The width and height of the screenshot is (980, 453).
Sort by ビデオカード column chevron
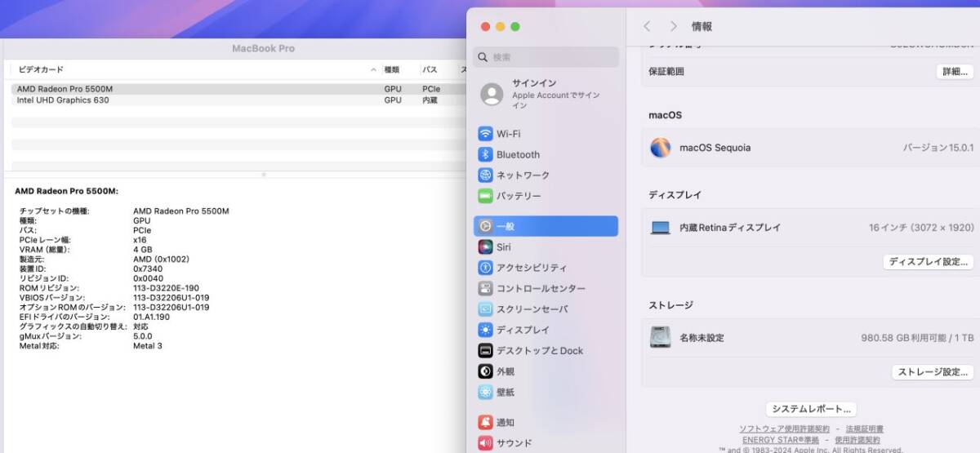[374, 70]
